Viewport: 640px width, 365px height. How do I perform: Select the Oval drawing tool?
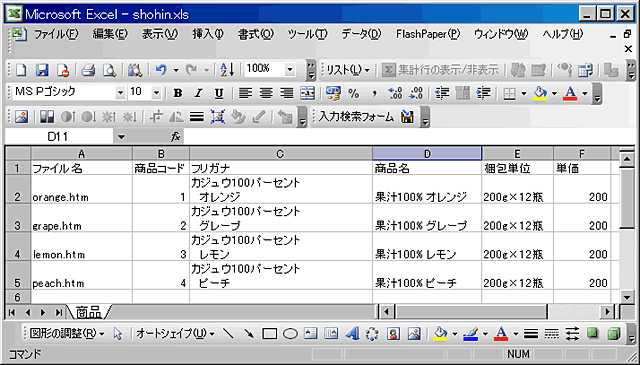(x=290, y=334)
